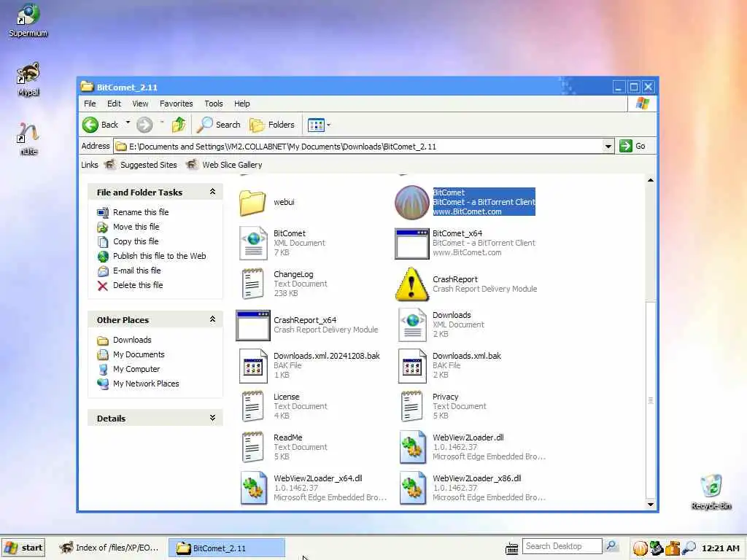Screen dimensions: 747x560
Task: Click the Search toolbar button
Action: 219,125
